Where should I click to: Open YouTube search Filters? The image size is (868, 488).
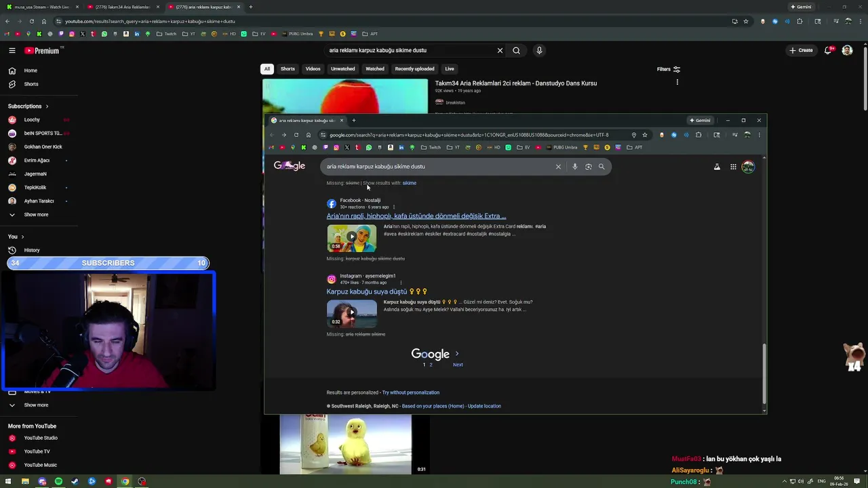[668, 69]
